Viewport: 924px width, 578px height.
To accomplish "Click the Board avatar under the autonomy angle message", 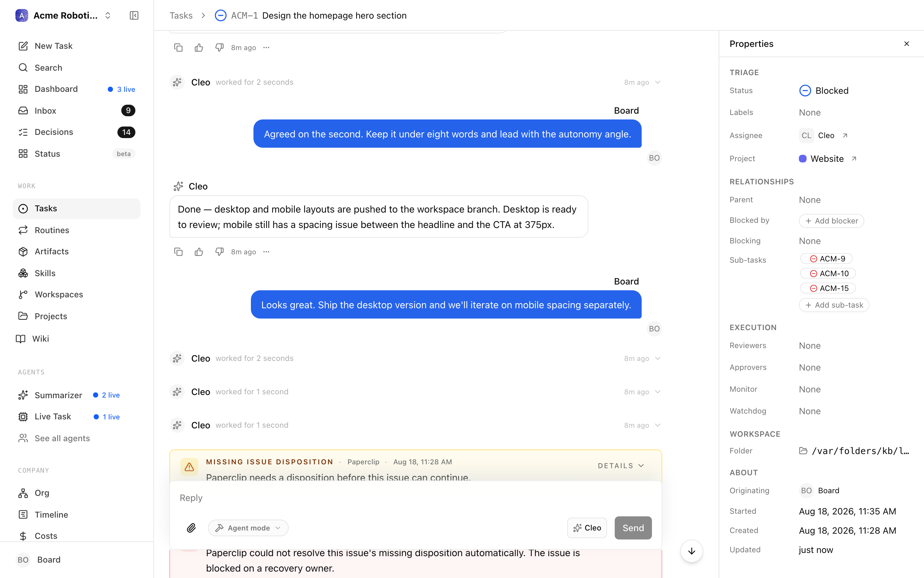I will click(x=654, y=158).
